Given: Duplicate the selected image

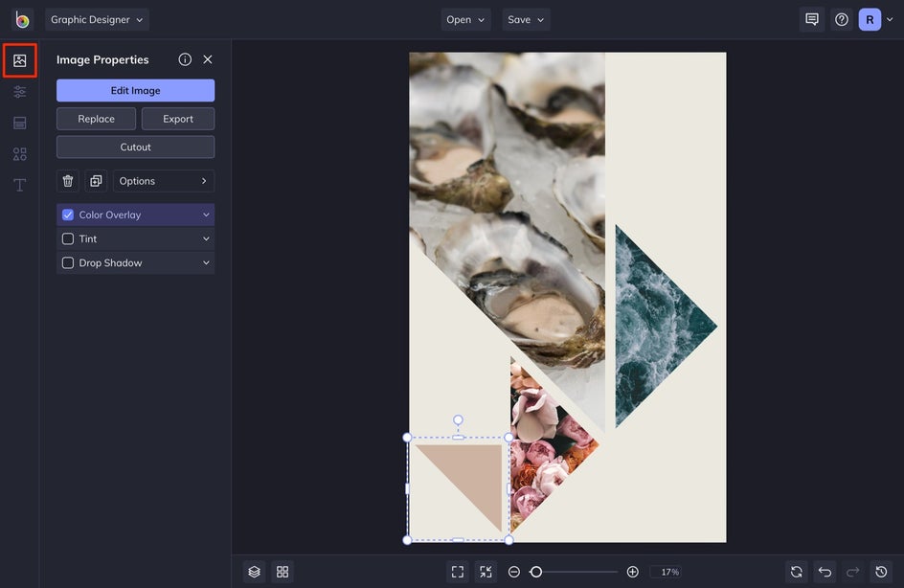Looking at the screenshot, I should tap(96, 181).
